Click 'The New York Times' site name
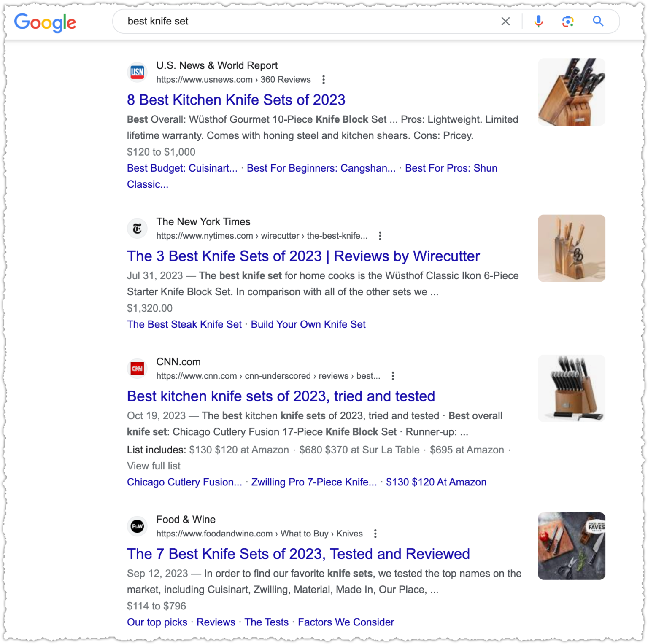Image resolution: width=648 pixels, height=644 pixels. (203, 222)
